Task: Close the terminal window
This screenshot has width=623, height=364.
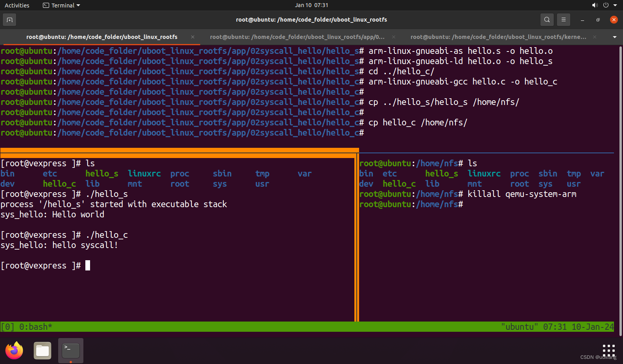Action: pos(614,20)
